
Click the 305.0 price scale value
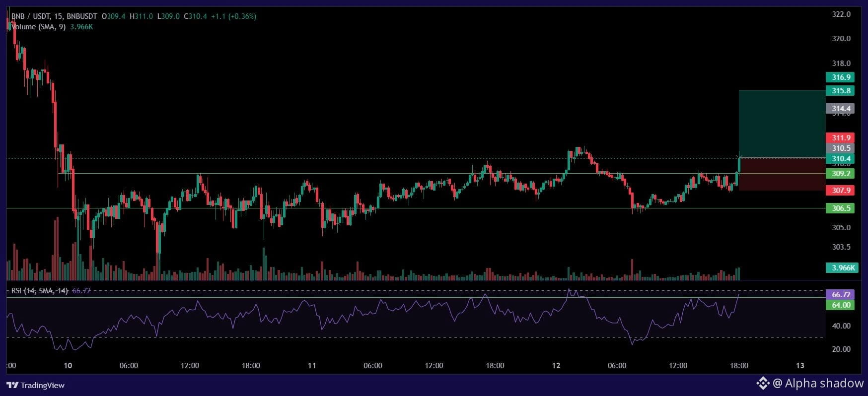pos(841,228)
